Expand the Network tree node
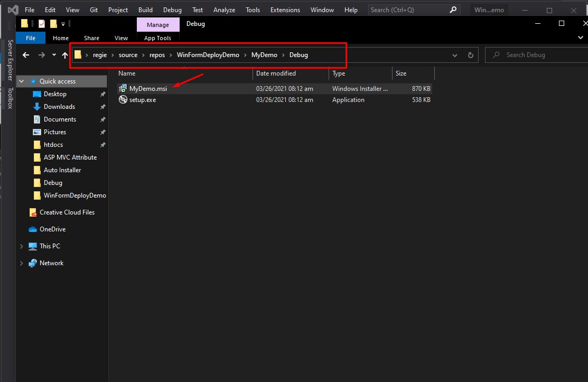The height and width of the screenshot is (382, 588). pos(22,263)
